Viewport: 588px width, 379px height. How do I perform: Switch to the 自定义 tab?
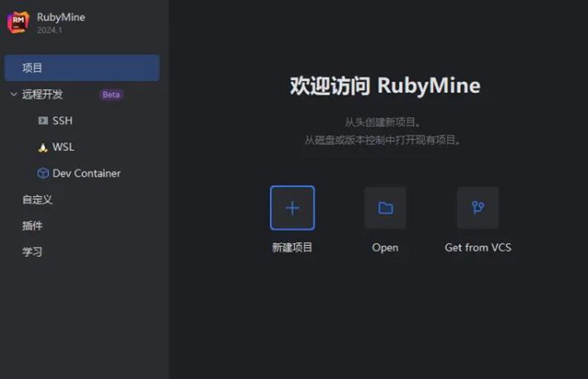pos(37,200)
